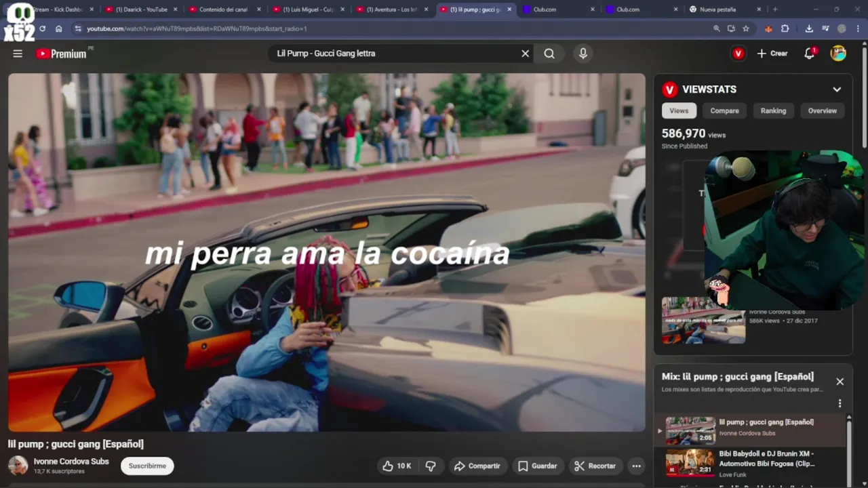Collapse the VIEWSTATS panel chevron
868x488 pixels.
coord(837,89)
